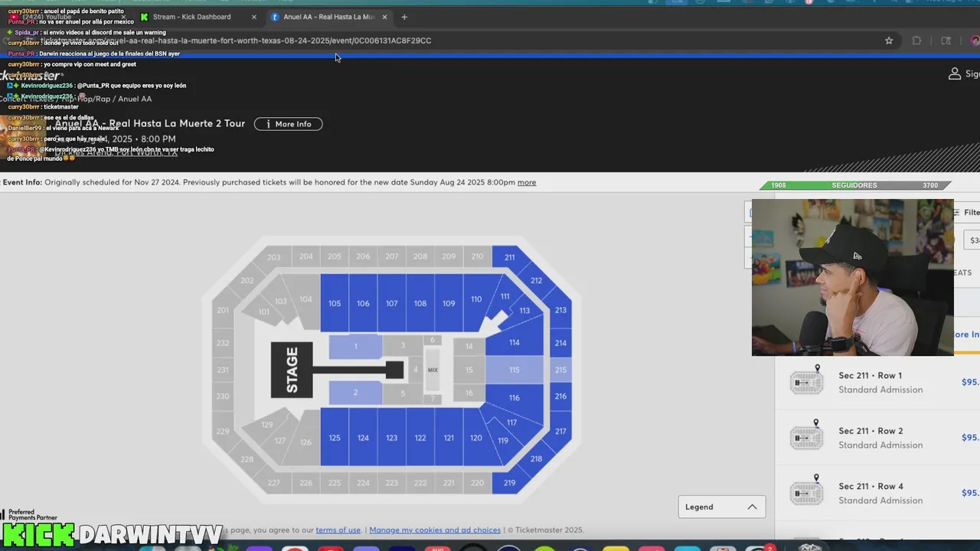
Task: Select section 111 on the seat map
Action: (505, 295)
